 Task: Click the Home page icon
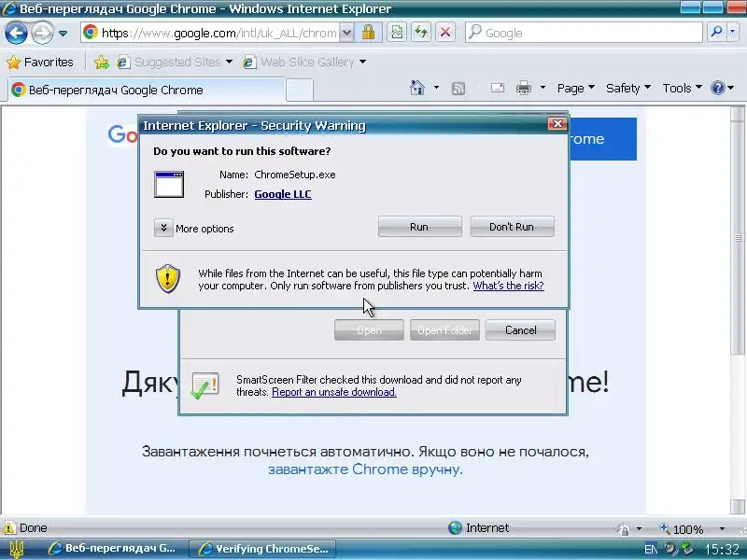pyautogui.click(x=416, y=88)
